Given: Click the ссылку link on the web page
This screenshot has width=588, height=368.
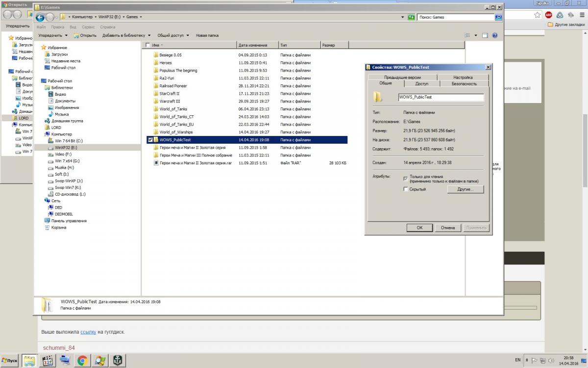Looking at the screenshot, I should click(x=88, y=332).
